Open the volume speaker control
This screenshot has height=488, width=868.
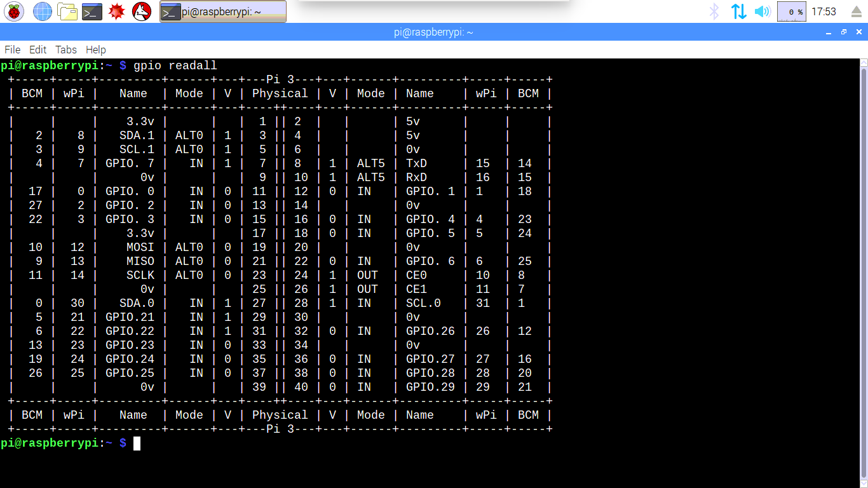pos(762,11)
